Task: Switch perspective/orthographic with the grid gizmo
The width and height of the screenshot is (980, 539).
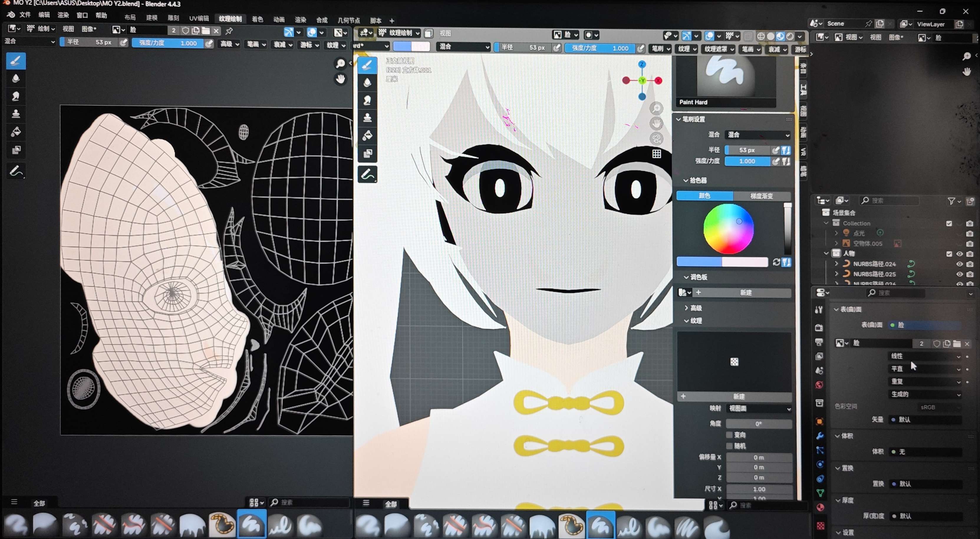Action: [656, 154]
